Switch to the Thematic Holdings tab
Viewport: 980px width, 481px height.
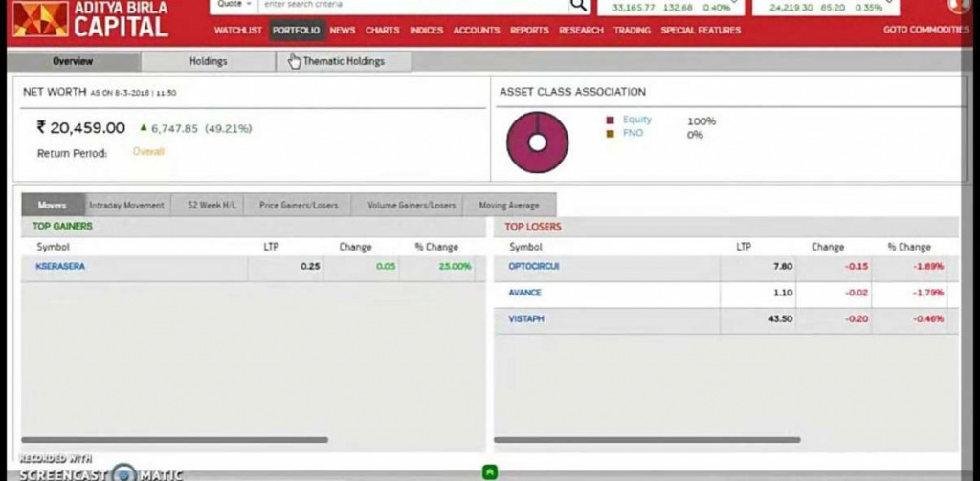tap(344, 61)
